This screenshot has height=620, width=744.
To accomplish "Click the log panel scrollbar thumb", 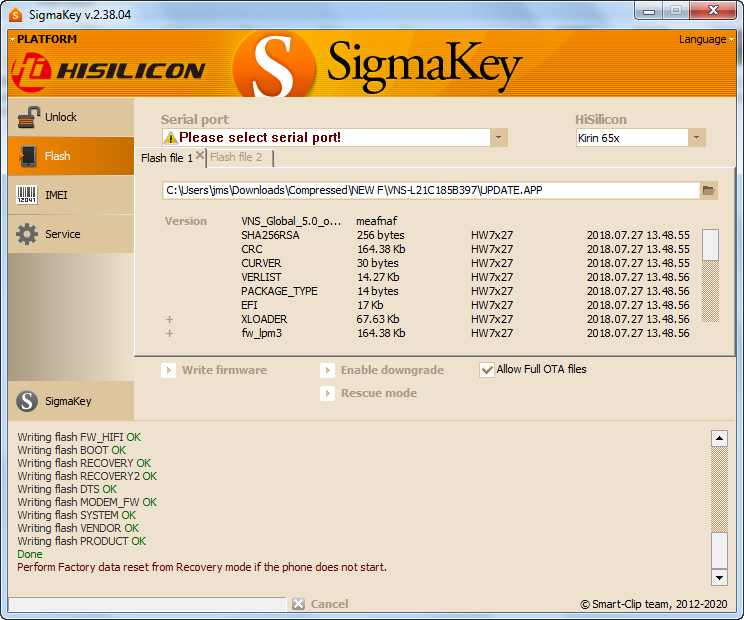I will [719, 550].
